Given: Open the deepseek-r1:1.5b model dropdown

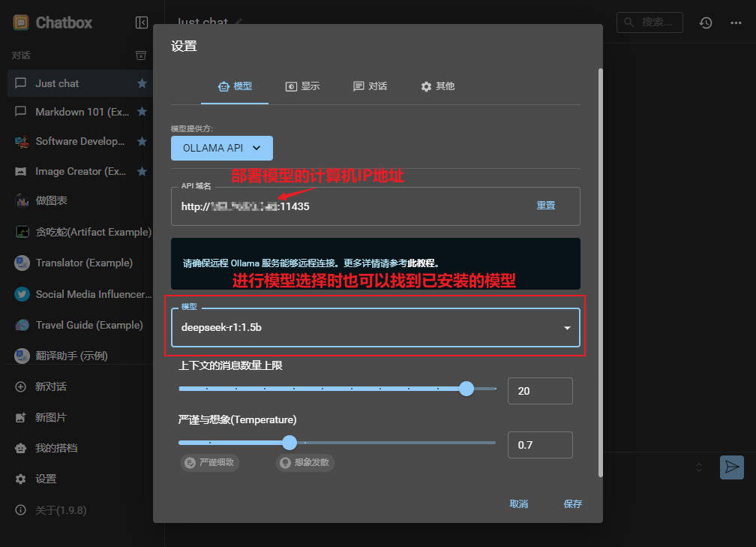Looking at the screenshot, I should 376,327.
